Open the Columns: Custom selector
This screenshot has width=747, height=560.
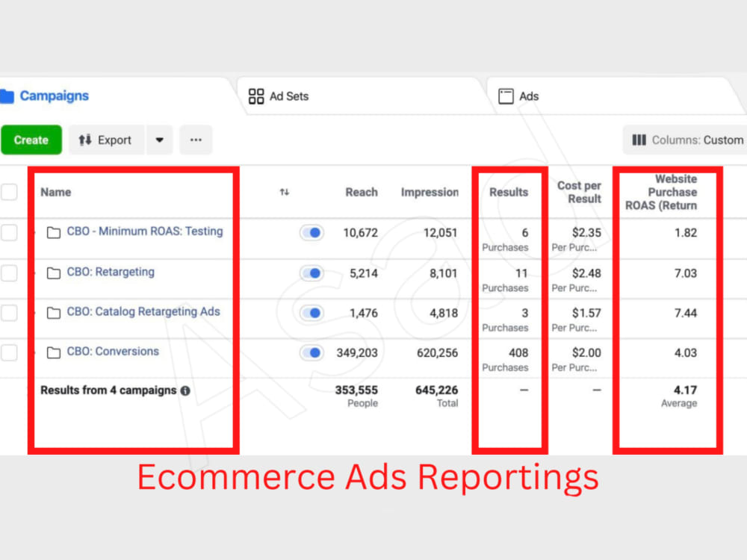pyautogui.click(x=685, y=140)
